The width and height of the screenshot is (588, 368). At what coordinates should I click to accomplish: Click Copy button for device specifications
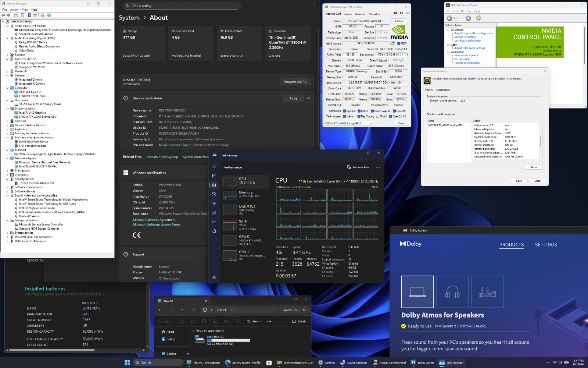294,98
